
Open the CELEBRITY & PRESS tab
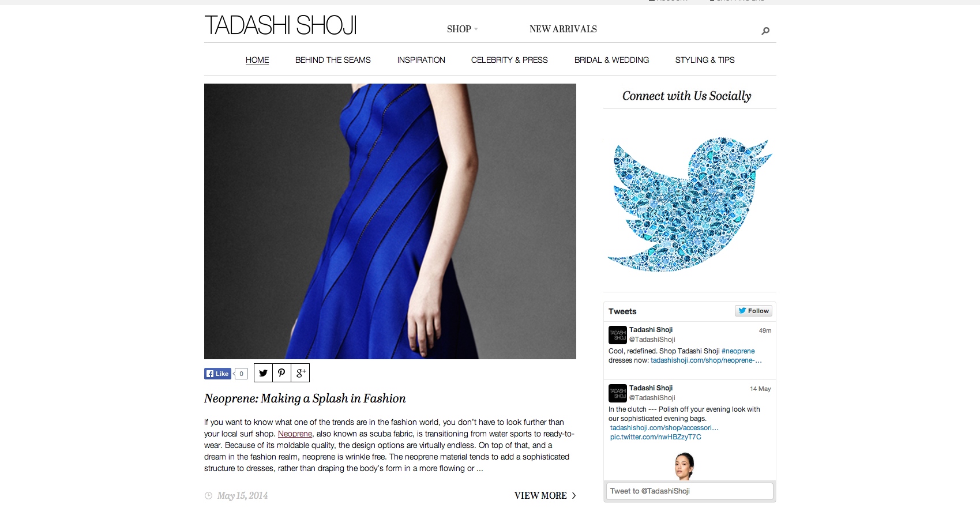coord(509,60)
